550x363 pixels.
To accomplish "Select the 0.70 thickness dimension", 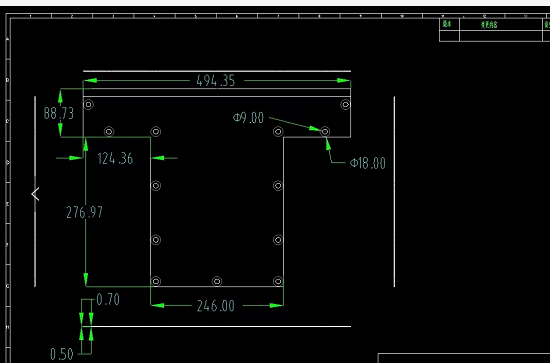I will [108, 300].
